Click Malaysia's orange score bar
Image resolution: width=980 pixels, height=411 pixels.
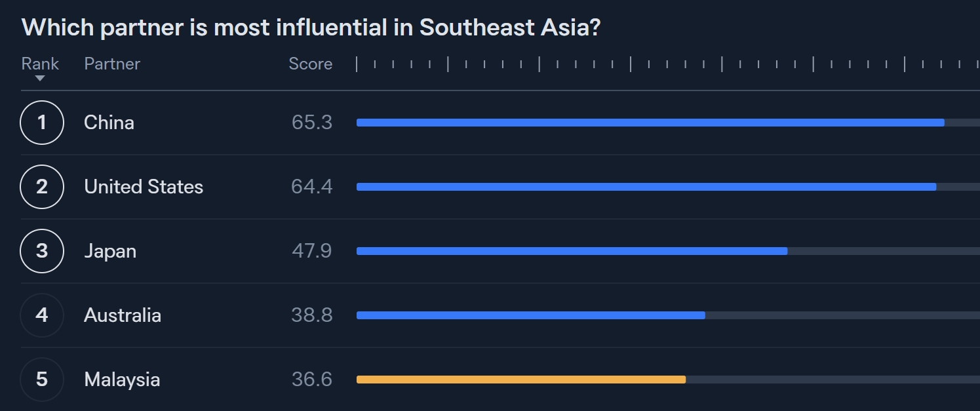(520, 380)
